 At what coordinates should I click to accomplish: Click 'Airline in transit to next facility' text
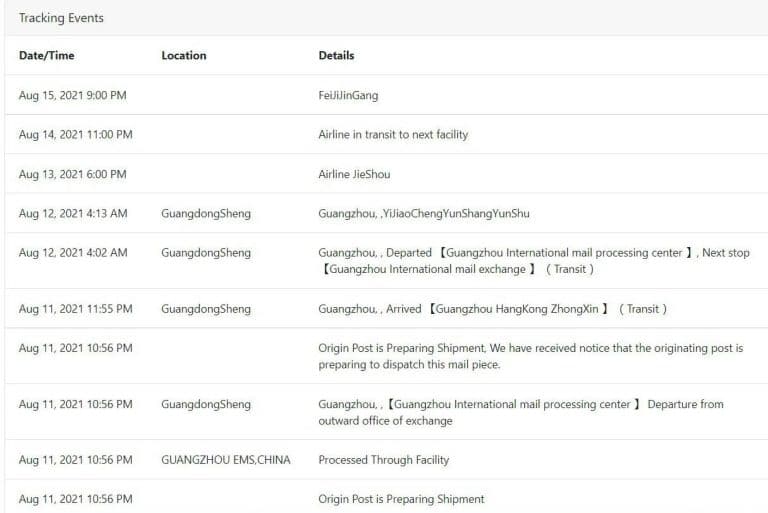(393, 135)
